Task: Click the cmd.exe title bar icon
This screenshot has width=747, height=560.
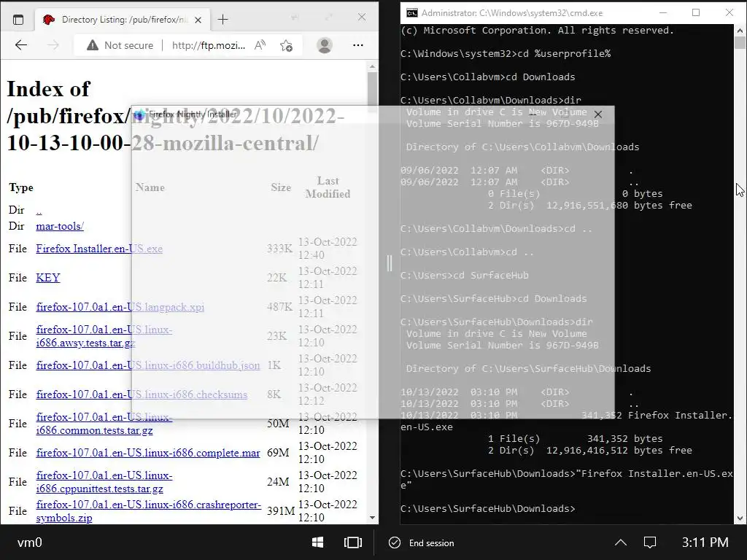Action: click(x=411, y=13)
